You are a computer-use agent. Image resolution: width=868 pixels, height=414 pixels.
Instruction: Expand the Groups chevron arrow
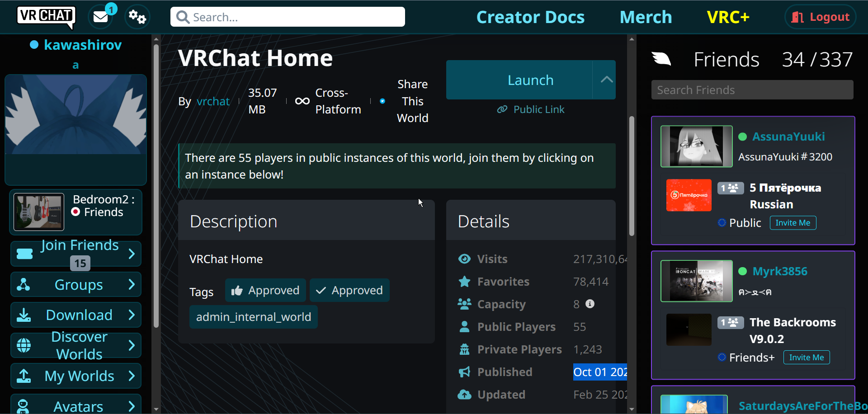[132, 284]
